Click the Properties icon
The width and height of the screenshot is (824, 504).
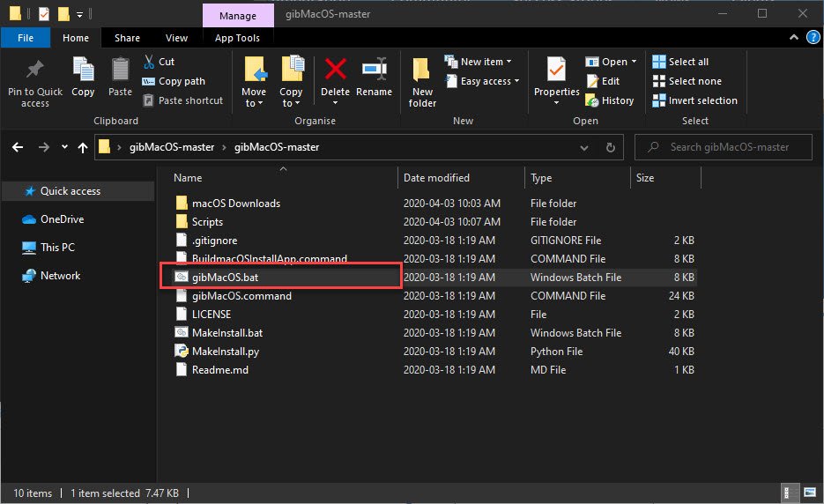[556, 69]
